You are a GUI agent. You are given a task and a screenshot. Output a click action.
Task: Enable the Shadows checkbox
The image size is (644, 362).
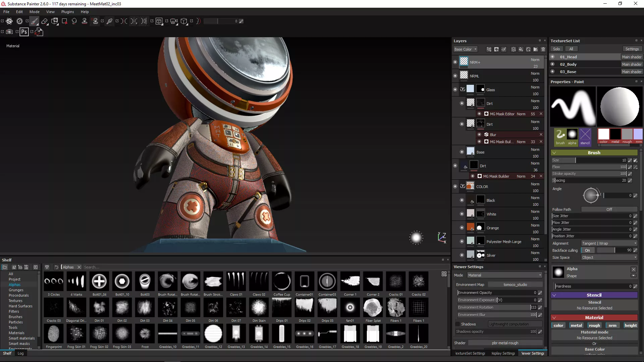(458, 324)
